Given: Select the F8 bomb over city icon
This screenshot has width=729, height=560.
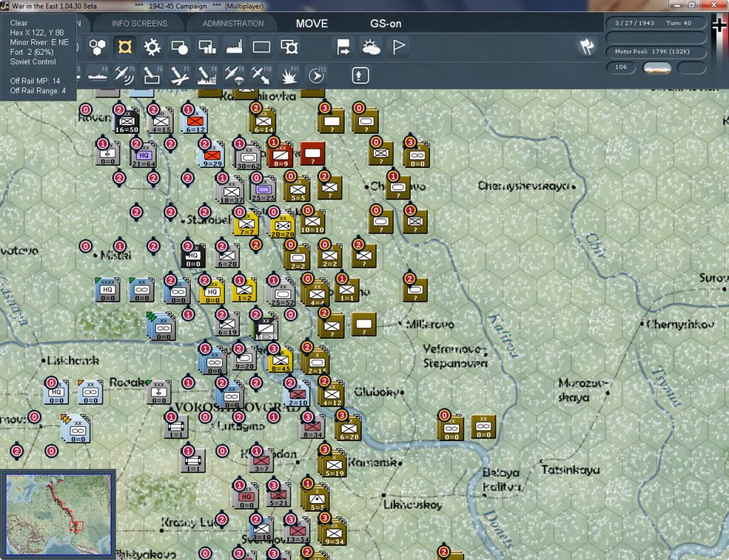Looking at the screenshot, I should tap(207, 75).
